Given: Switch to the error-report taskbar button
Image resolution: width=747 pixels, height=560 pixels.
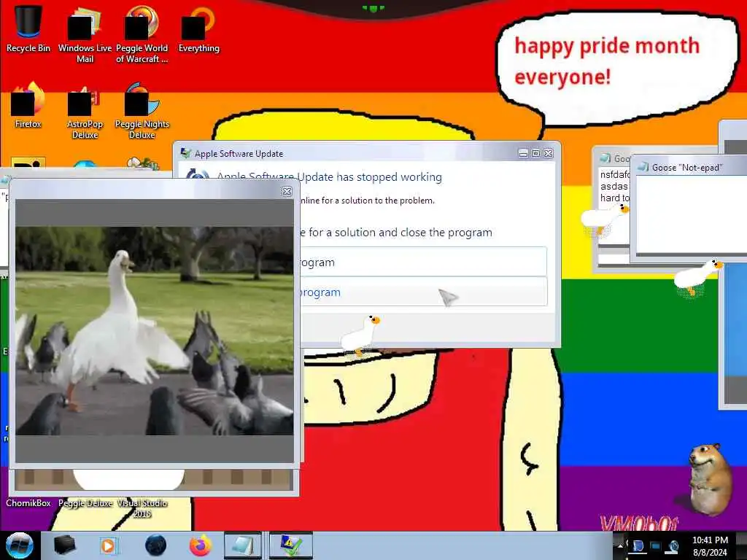Looking at the screenshot, I should (x=290, y=545).
